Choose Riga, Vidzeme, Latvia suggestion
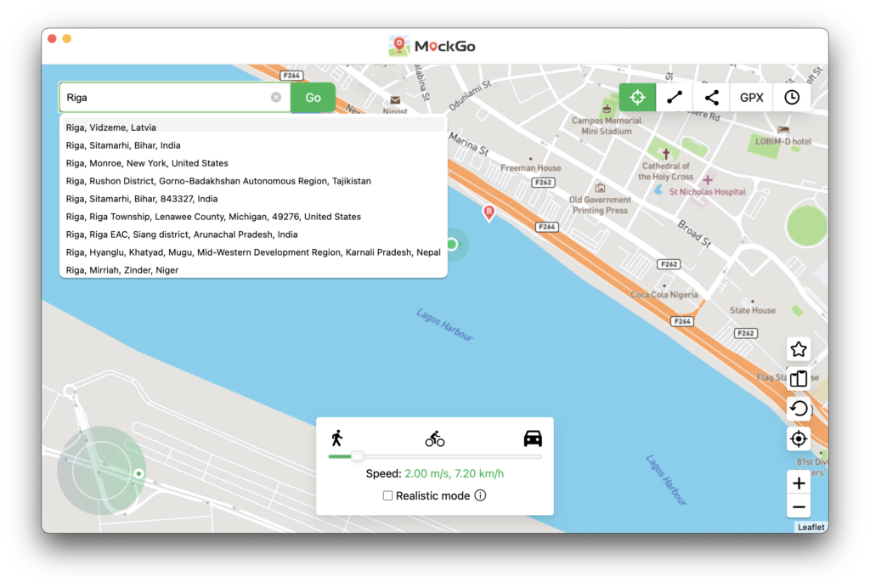 [x=253, y=127]
